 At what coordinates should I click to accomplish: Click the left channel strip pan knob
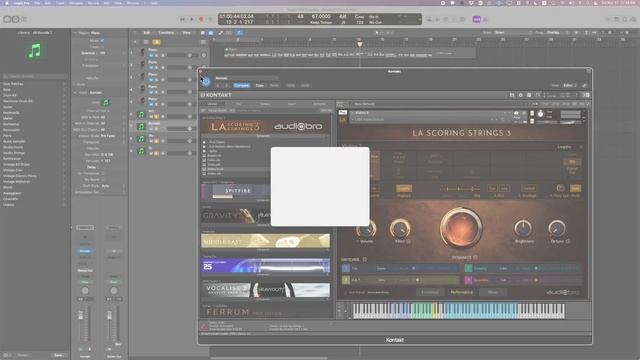(85, 291)
